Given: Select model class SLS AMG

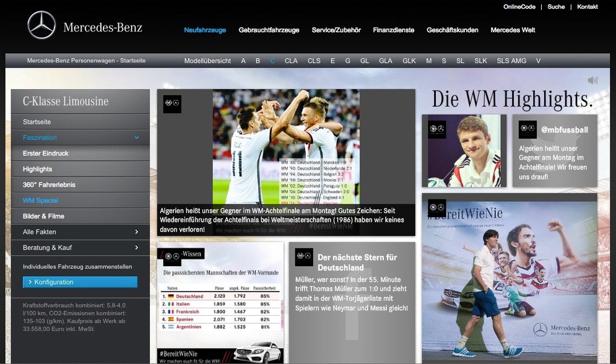Looking at the screenshot, I should coord(511,61).
